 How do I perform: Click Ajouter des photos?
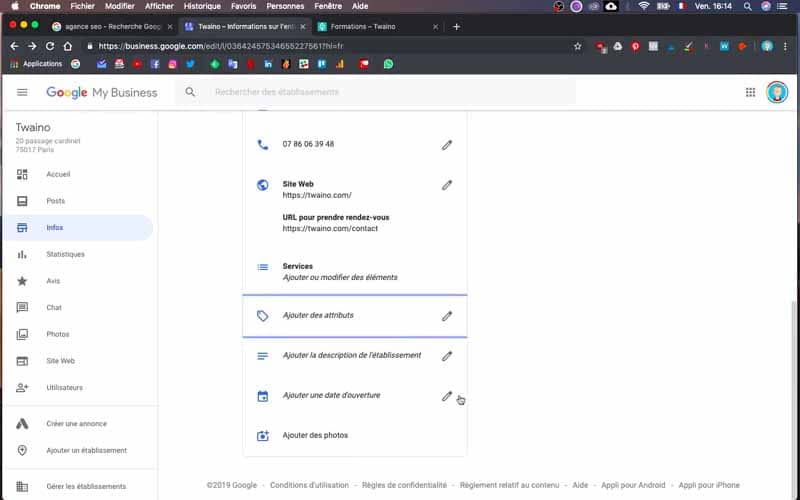pyautogui.click(x=315, y=436)
